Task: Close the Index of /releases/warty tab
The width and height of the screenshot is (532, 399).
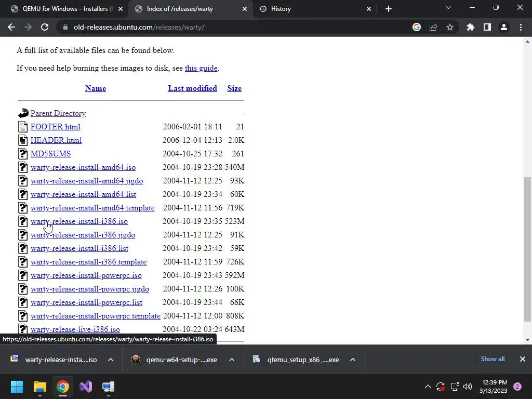Action: [245, 9]
